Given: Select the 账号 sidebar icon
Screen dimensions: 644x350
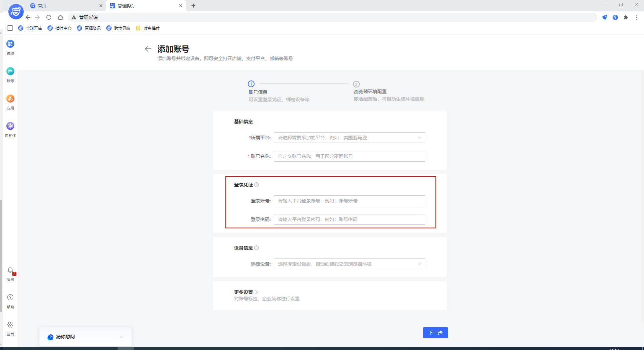Looking at the screenshot, I should (10, 74).
